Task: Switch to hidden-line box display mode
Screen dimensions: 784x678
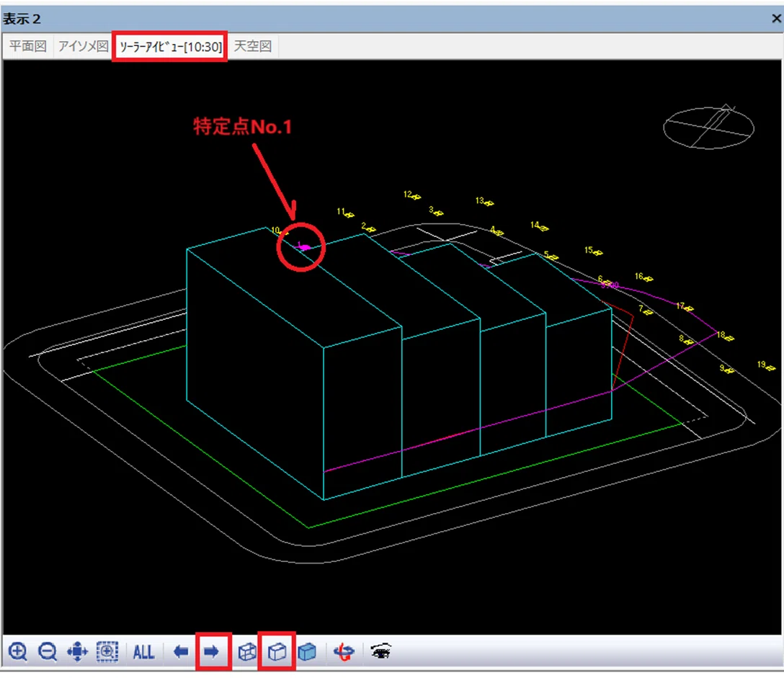Action: [x=277, y=651]
